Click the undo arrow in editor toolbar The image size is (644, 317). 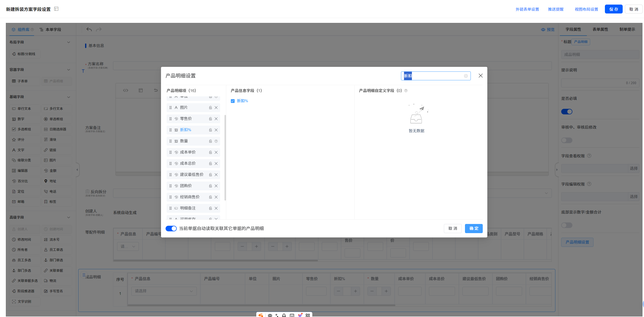pyautogui.click(x=89, y=29)
